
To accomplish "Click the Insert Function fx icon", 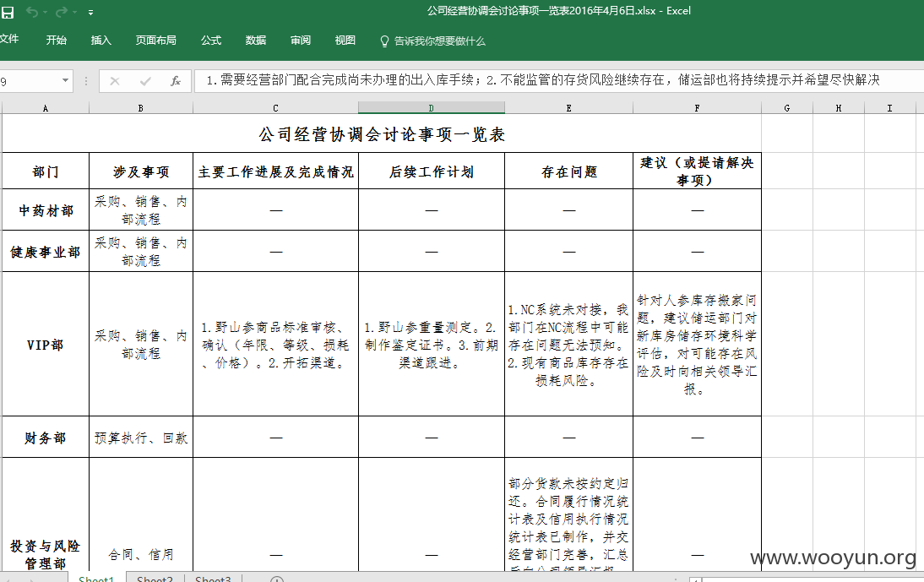I will pyautogui.click(x=175, y=81).
